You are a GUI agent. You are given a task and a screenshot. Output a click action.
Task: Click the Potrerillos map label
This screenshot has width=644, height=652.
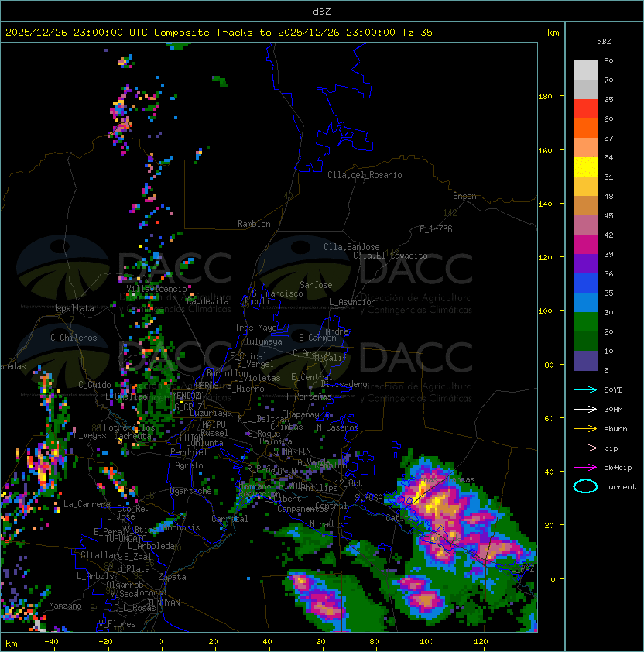click(x=129, y=427)
